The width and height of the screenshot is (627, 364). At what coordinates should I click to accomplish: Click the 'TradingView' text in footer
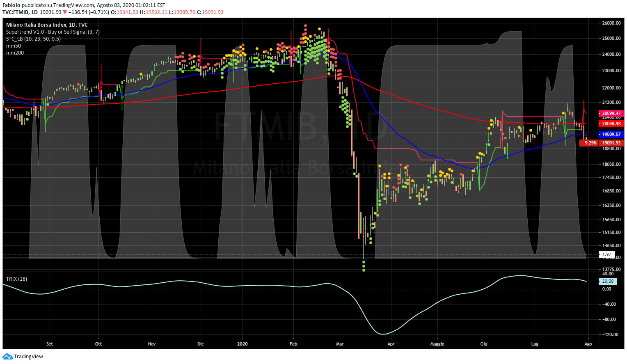[28, 357]
